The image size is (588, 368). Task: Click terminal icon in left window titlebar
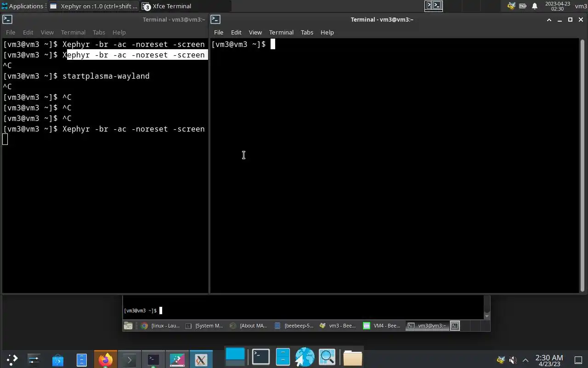[x=7, y=19]
